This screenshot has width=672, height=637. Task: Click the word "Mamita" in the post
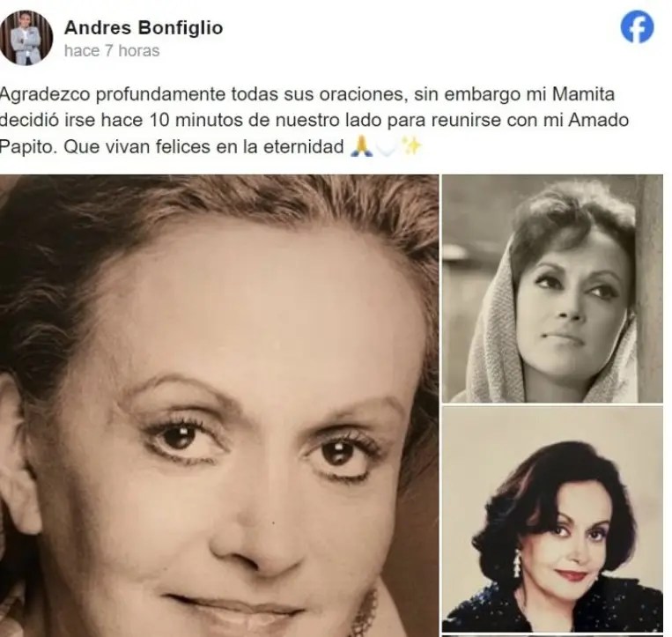tap(583, 94)
